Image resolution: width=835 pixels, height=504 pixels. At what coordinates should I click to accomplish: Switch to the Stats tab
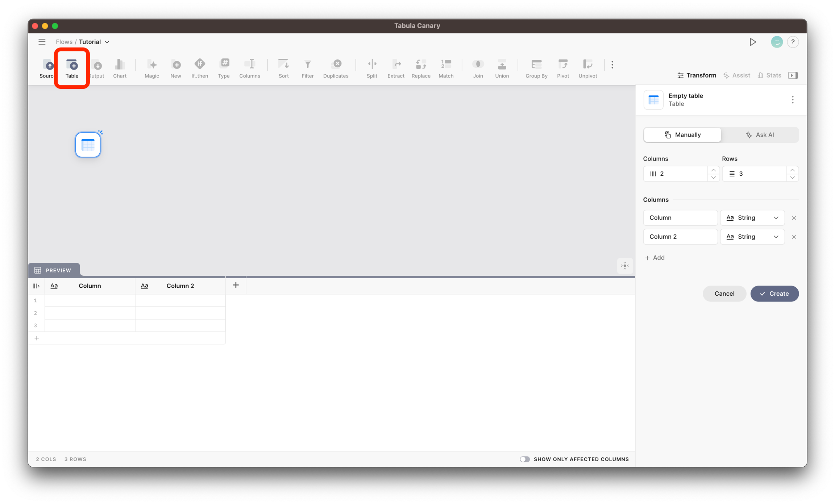769,75
